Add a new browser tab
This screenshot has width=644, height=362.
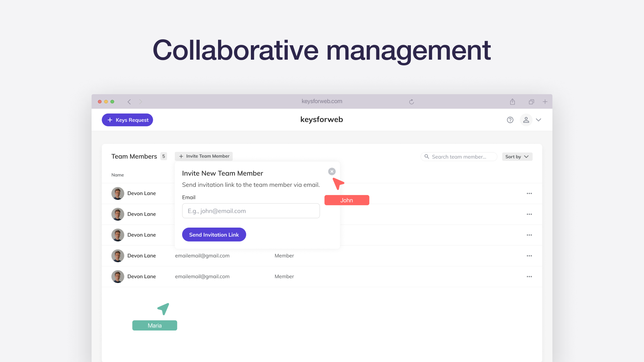pos(545,102)
